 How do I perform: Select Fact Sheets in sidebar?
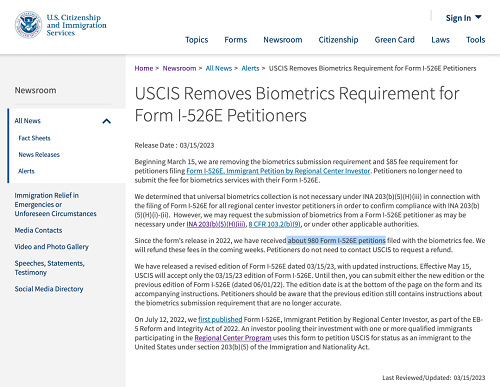pyautogui.click(x=34, y=138)
